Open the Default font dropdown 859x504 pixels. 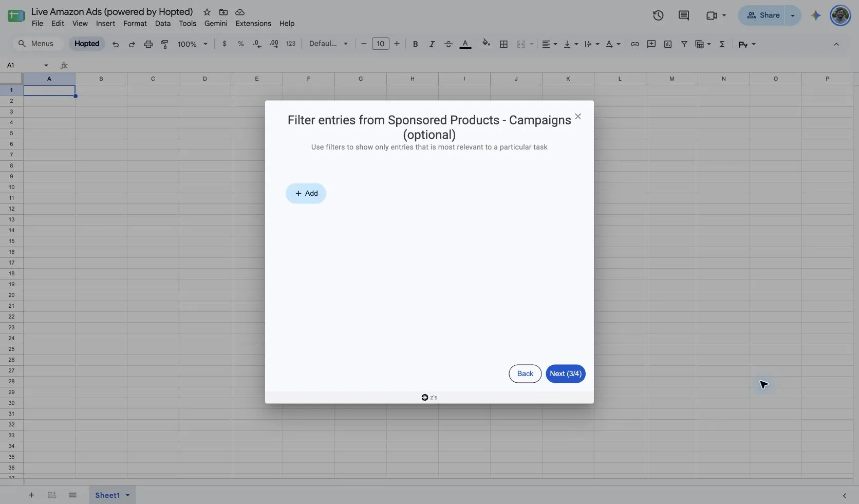click(329, 44)
